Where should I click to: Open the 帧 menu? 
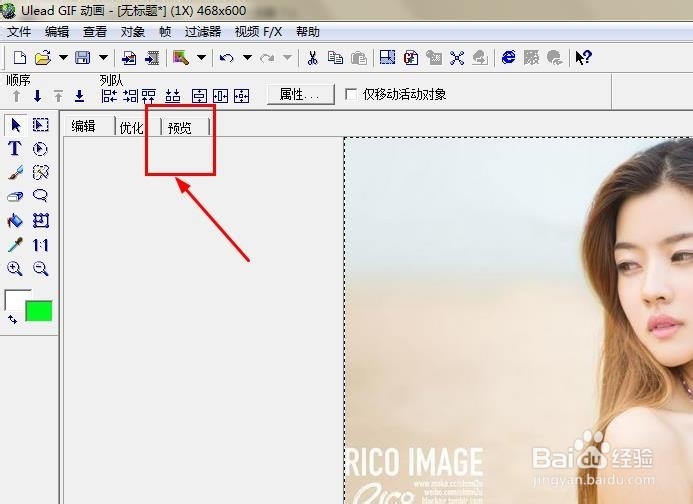tap(165, 32)
